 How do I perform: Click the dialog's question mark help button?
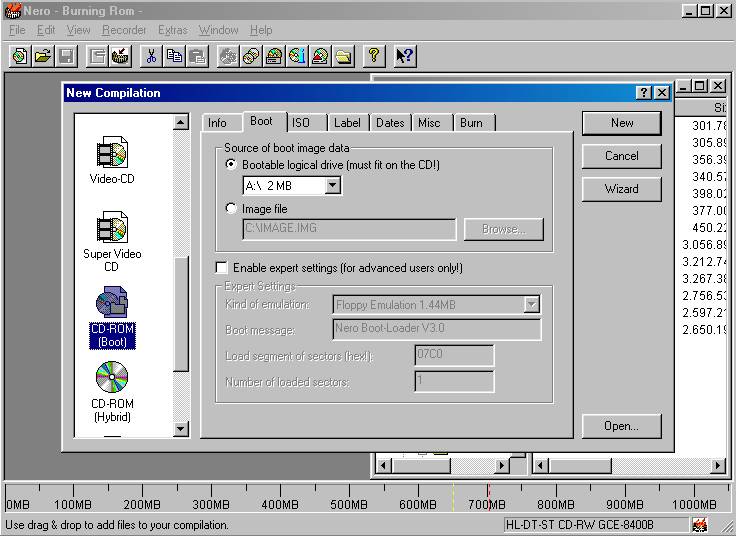pos(644,93)
